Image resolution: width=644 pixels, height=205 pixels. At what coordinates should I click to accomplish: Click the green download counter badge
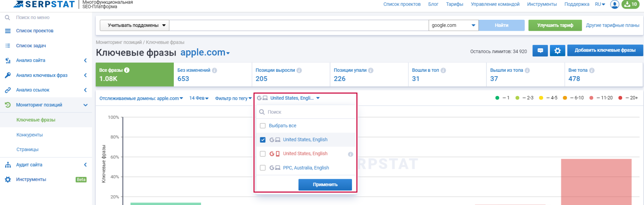pyautogui.click(x=631, y=4)
